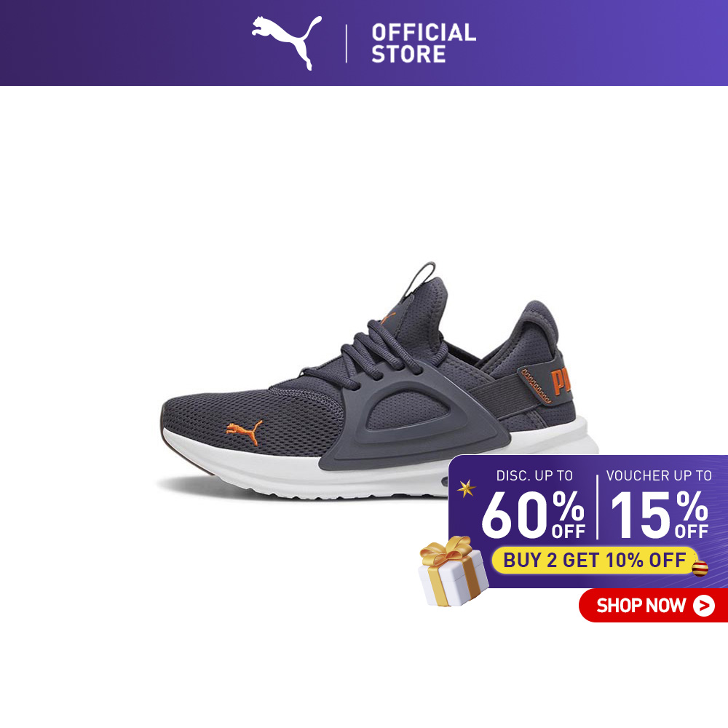Click the purple header banner

click(x=364, y=43)
